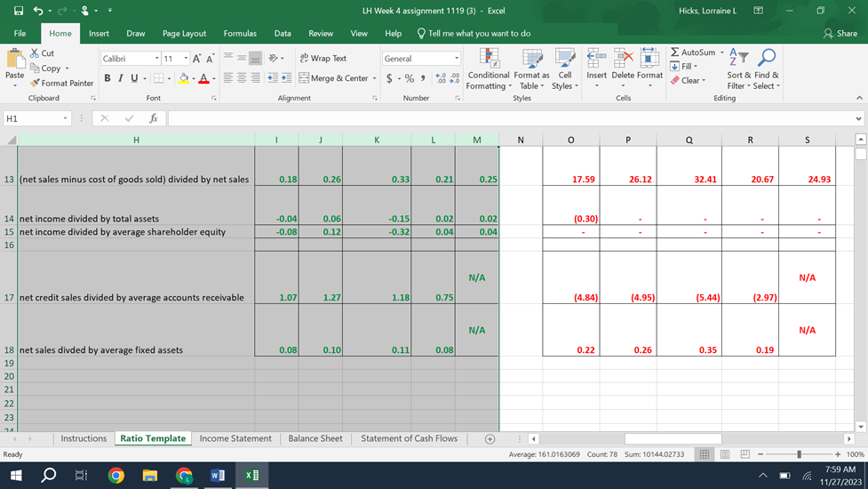Apply Accounting dollar number format
This screenshot has height=489, width=868.
click(x=389, y=78)
